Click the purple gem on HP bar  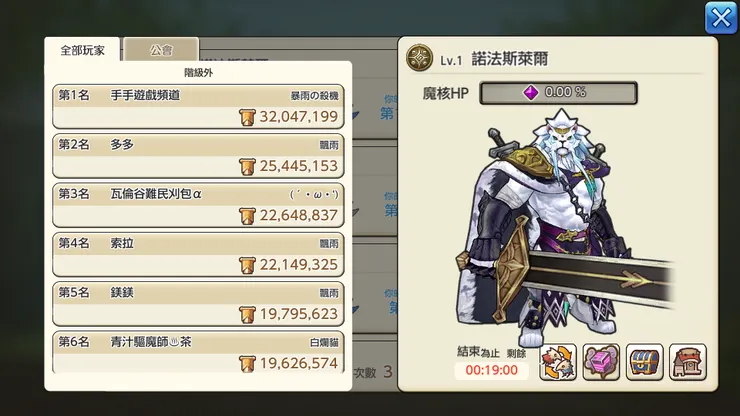(531, 92)
